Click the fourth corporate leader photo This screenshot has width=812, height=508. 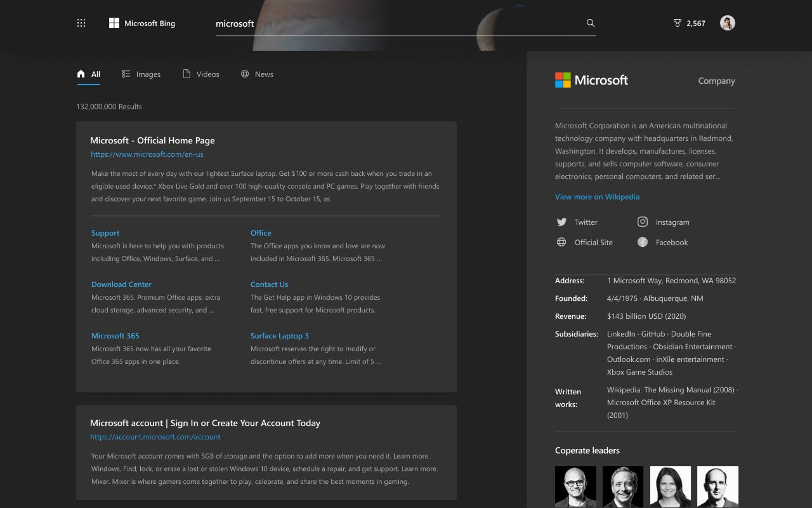pos(717,487)
